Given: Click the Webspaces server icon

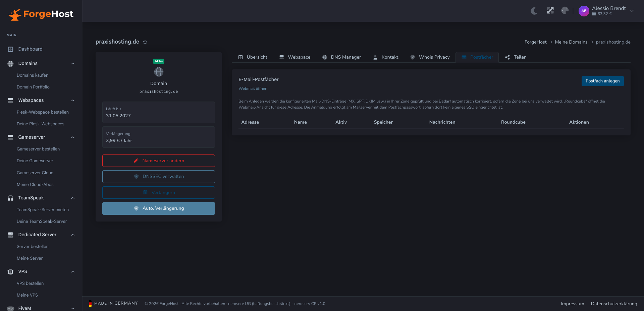Looking at the screenshot, I should point(10,101).
